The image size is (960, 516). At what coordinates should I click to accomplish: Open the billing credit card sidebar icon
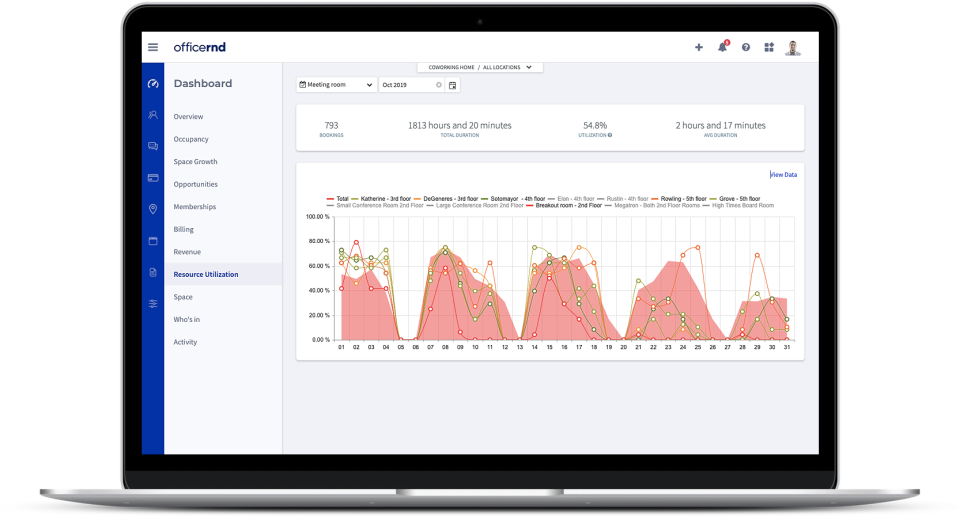pos(153,178)
